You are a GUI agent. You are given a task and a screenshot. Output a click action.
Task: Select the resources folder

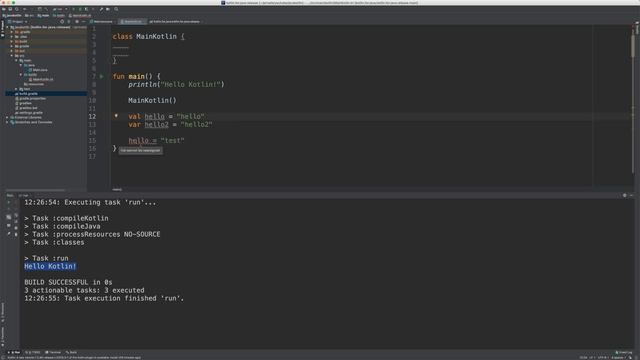pyautogui.click(x=33, y=84)
